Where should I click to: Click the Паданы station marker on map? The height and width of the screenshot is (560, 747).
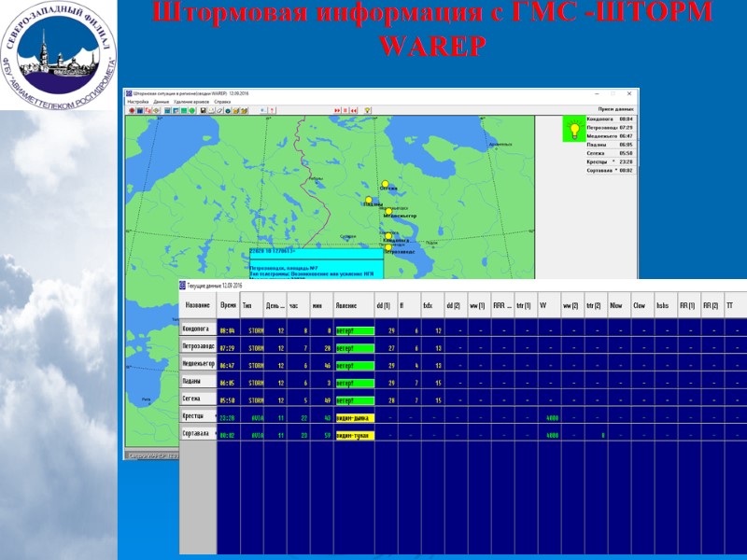coord(369,200)
